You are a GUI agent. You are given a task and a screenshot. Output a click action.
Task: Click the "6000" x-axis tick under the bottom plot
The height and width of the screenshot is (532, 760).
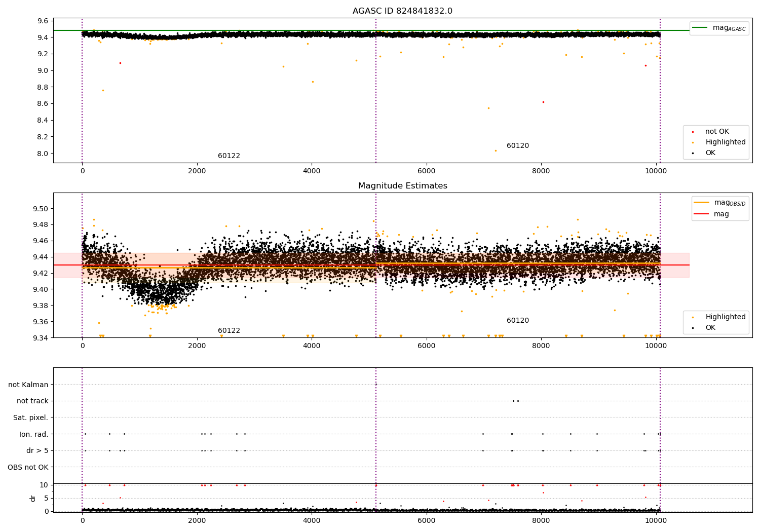tap(427, 521)
